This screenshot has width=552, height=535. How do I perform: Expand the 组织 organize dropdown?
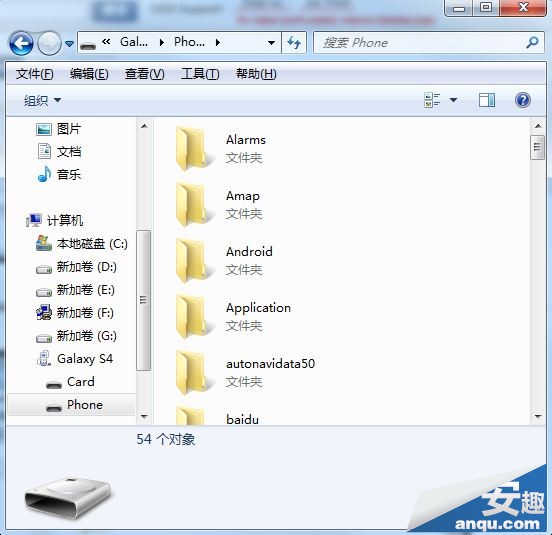pyautogui.click(x=42, y=100)
